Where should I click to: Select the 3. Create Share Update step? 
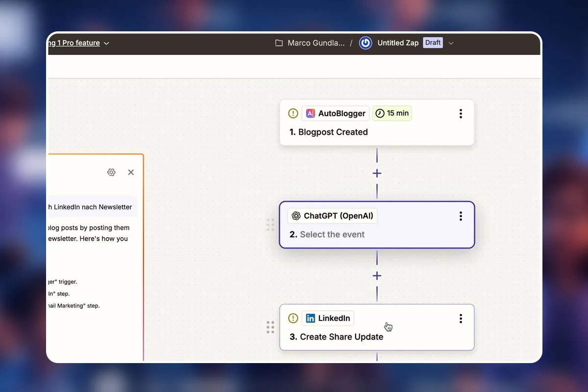point(377,327)
